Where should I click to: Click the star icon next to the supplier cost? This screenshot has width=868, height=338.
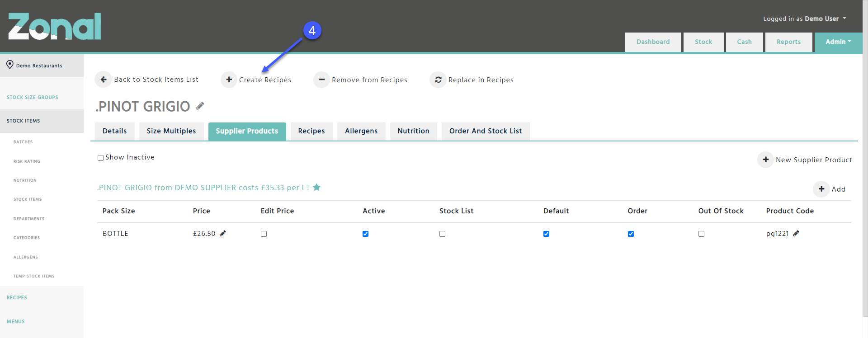[x=317, y=187]
